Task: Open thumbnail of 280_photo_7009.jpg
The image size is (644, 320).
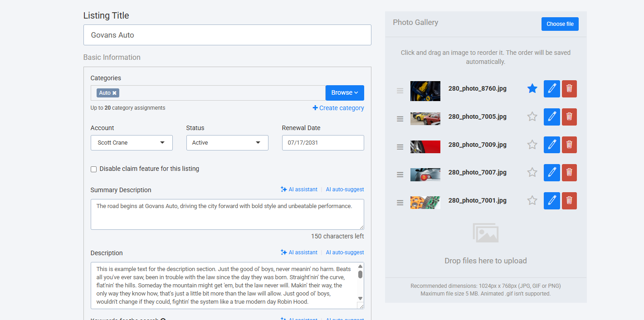Action: click(425, 147)
